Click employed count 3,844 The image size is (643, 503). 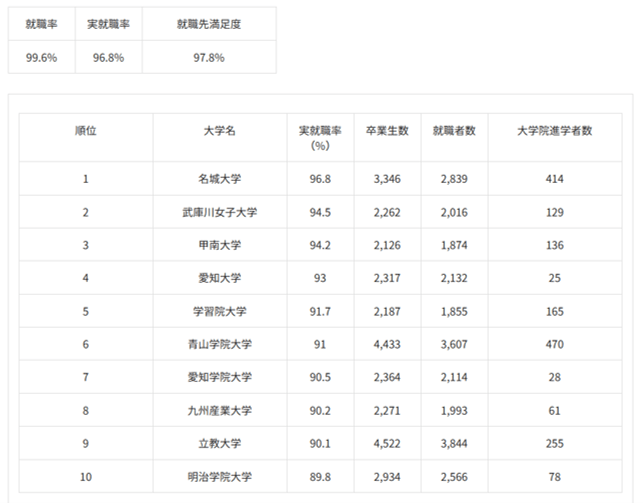454,444
